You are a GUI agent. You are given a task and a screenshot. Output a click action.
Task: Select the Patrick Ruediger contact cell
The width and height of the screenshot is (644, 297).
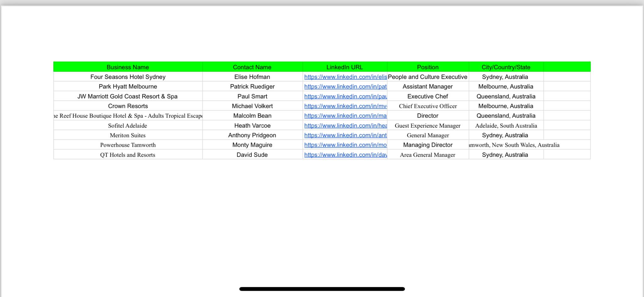(253, 87)
